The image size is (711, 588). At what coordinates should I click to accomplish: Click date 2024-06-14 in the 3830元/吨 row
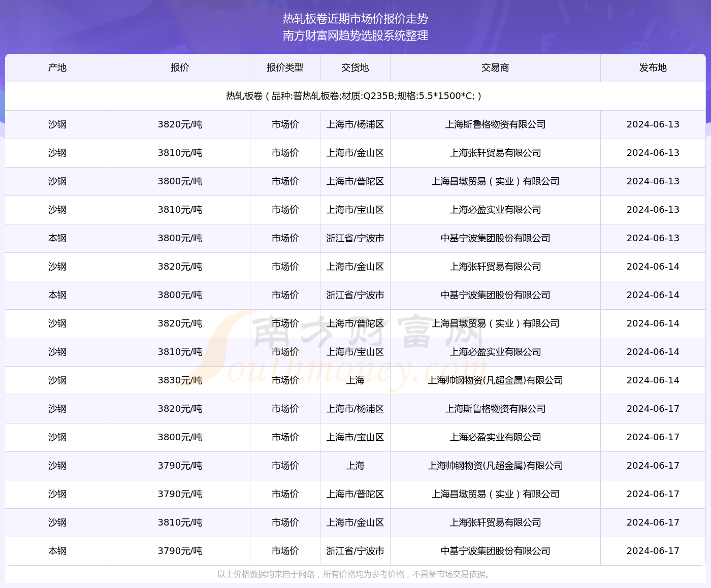pyautogui.click(x=653, y=380)
